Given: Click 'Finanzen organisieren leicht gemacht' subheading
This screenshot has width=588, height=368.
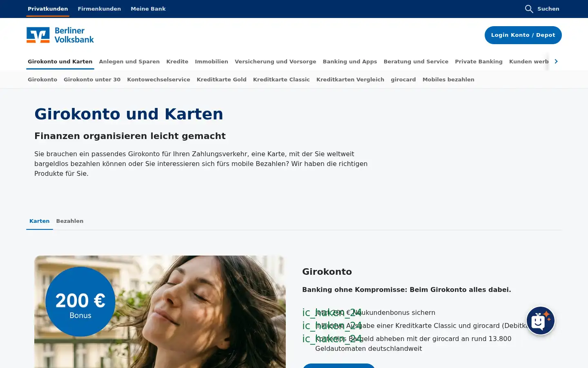Looking at the screenshot, I should click(130, 136).
